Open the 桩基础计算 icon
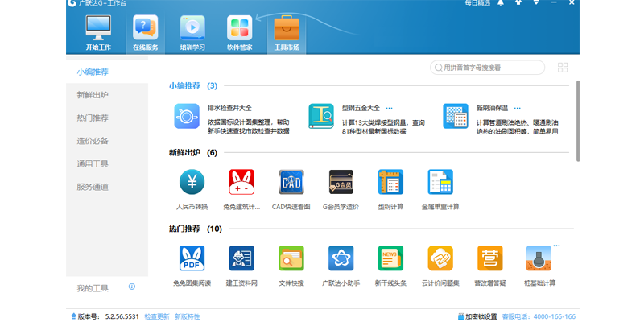This screenshot has height=322, width=644. coord(539,258)
